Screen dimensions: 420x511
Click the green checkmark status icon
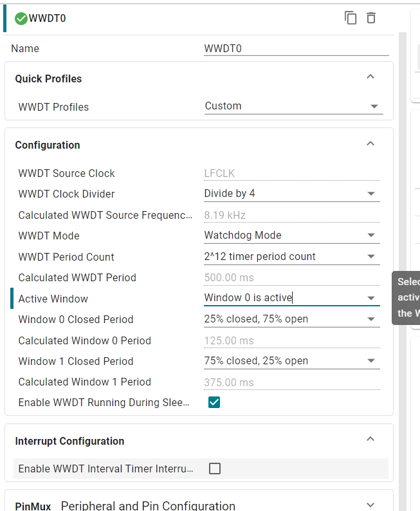pyautogui.click(x=21, y=19)
